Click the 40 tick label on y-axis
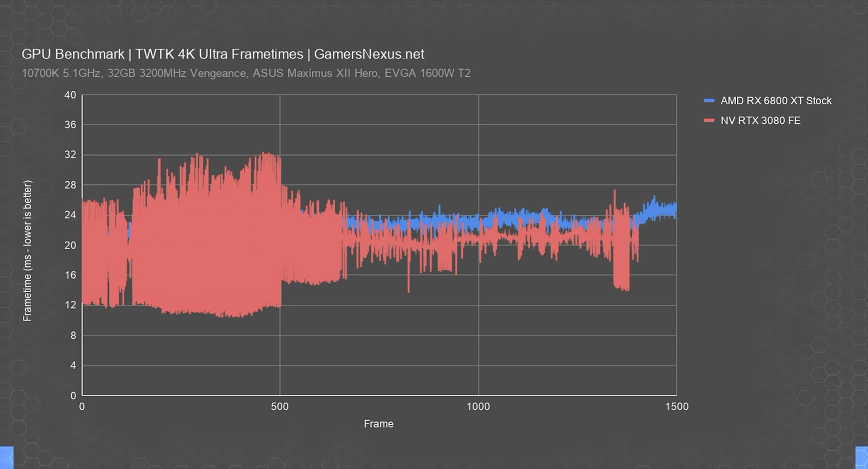 tap(70, 95)
